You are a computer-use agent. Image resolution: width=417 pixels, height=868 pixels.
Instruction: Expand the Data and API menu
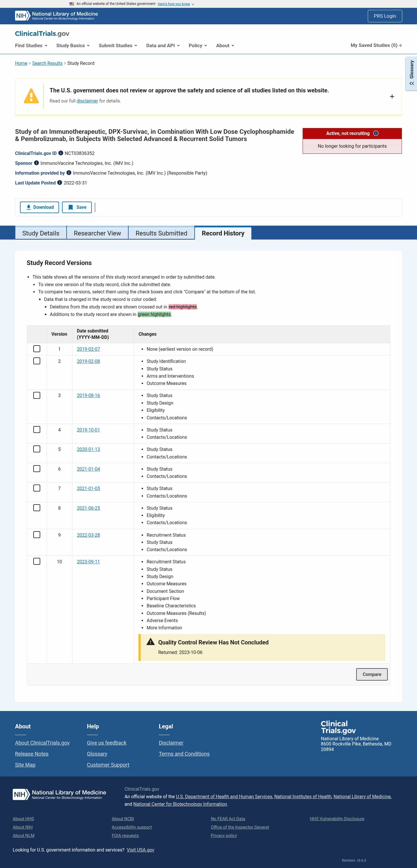[x=163, y=45]
